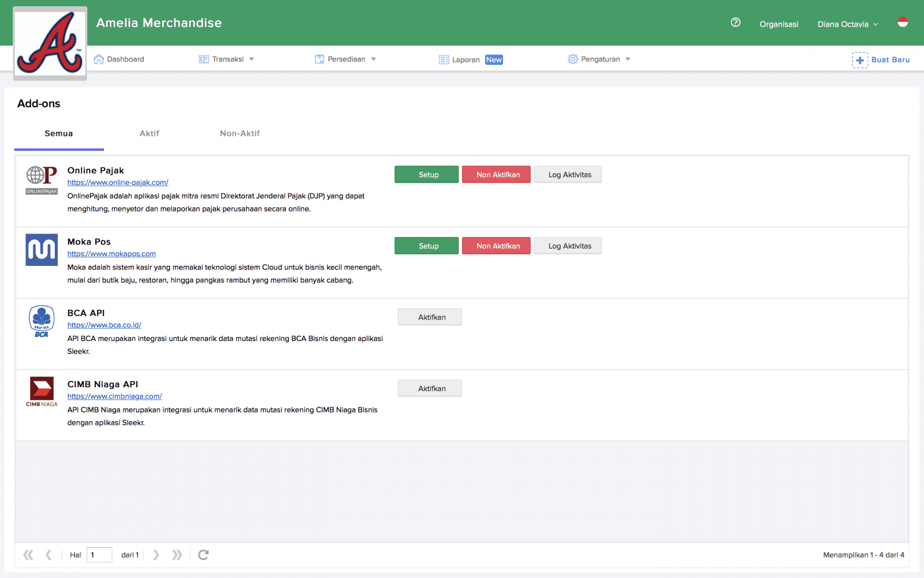This screenshot has width=924, height=578.
Task: Click the Online Pajak title text
Action: pos(96,171)
